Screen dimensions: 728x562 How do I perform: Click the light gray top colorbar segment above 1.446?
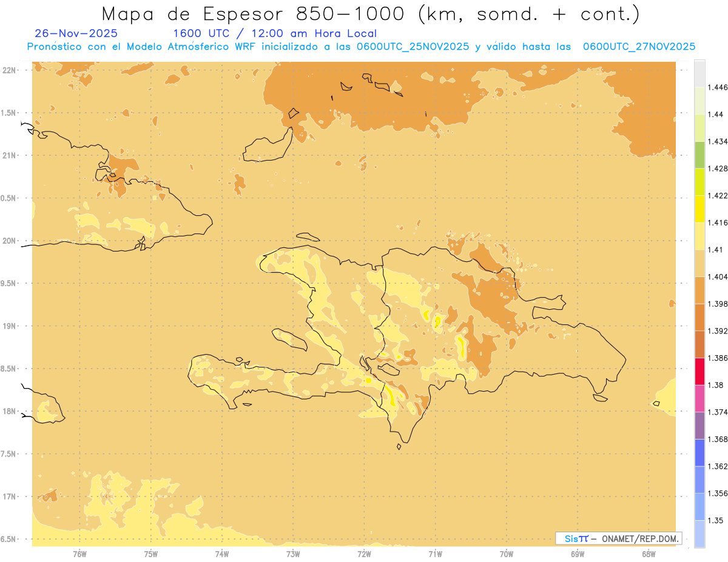[x=699, y=73]
